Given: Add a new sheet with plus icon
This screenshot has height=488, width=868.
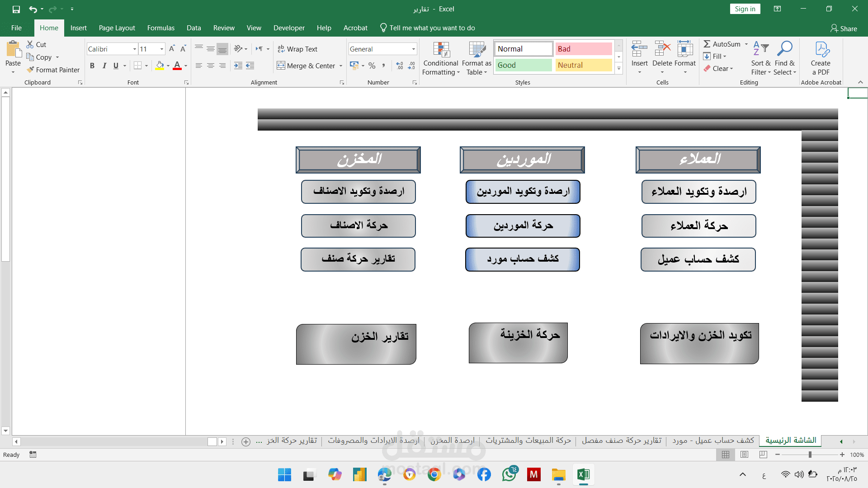Looking at the screenshot, I should pyautogui.click(x=246, y=441).
